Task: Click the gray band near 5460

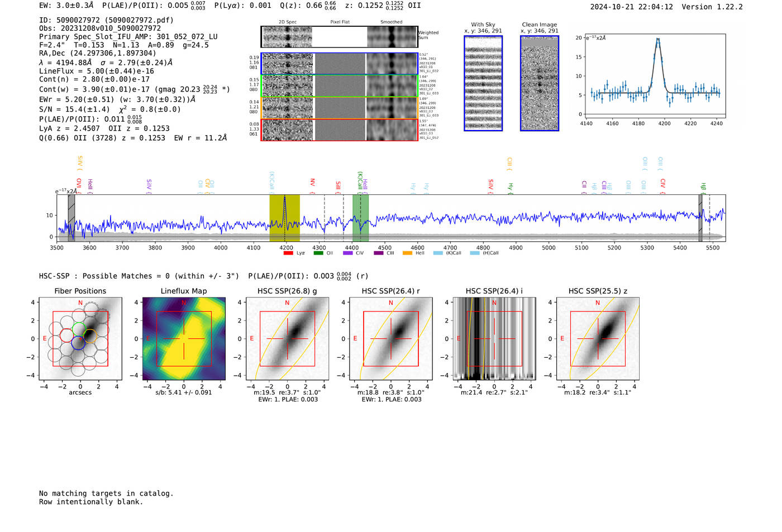Action: [x=700, y=218]
